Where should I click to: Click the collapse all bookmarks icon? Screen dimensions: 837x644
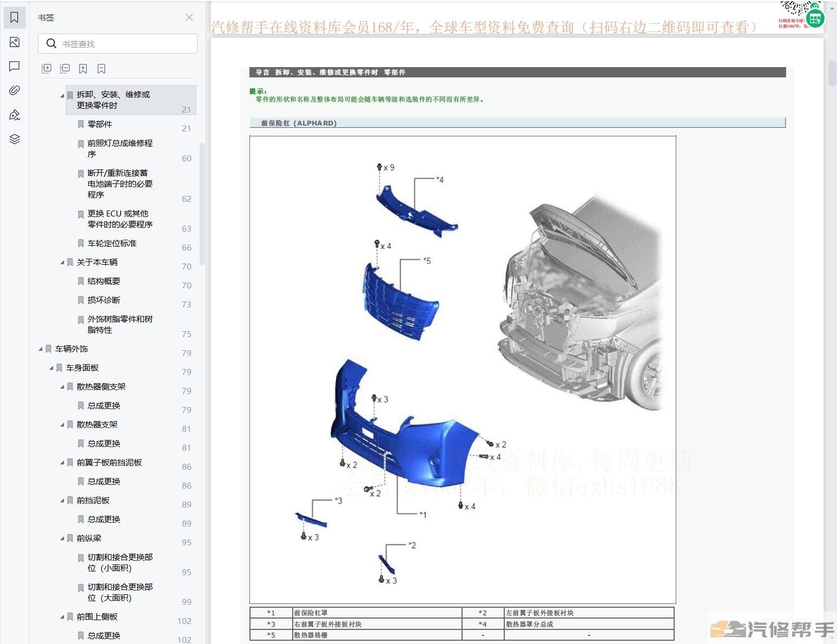click(x=65, y=68)
